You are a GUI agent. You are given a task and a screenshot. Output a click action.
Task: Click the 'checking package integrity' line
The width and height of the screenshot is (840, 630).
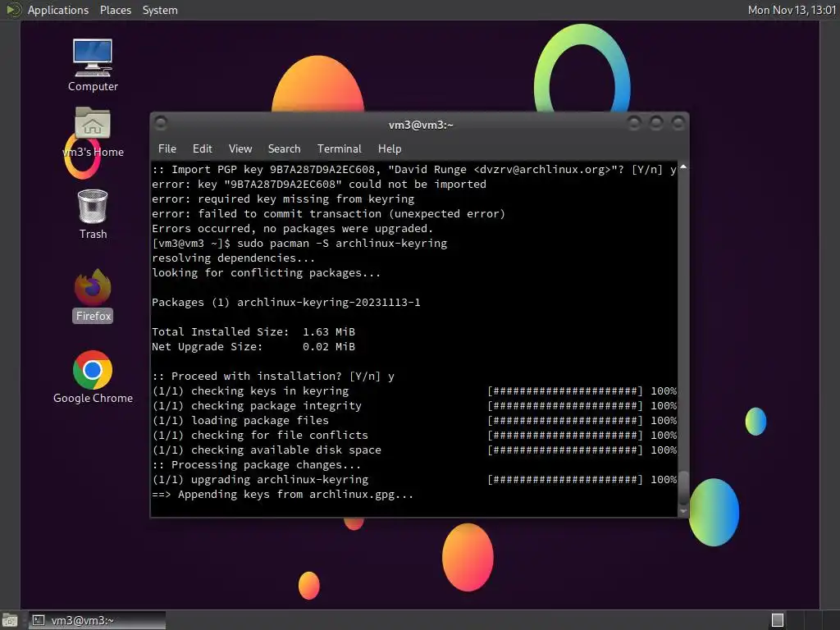point(414,405)
